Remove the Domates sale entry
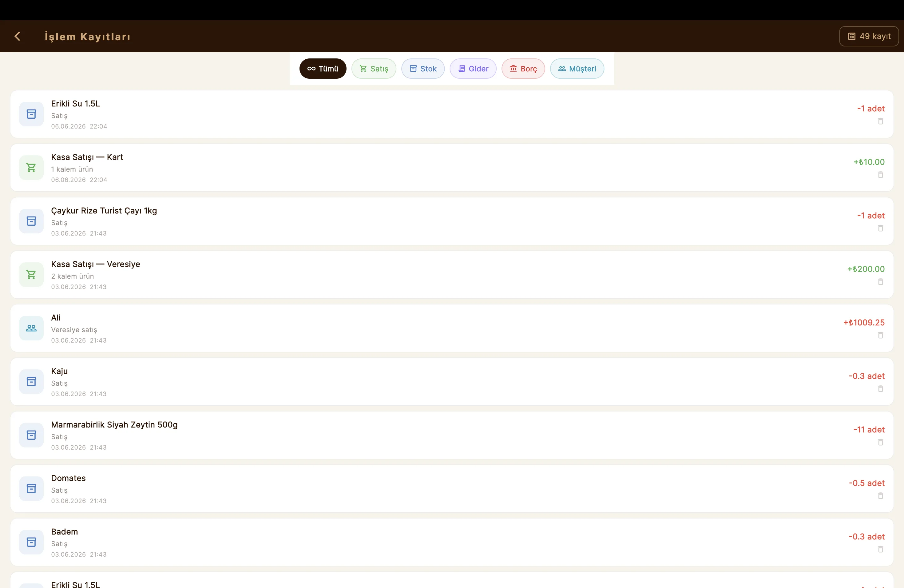904x588 pixels. click(880, 496)
